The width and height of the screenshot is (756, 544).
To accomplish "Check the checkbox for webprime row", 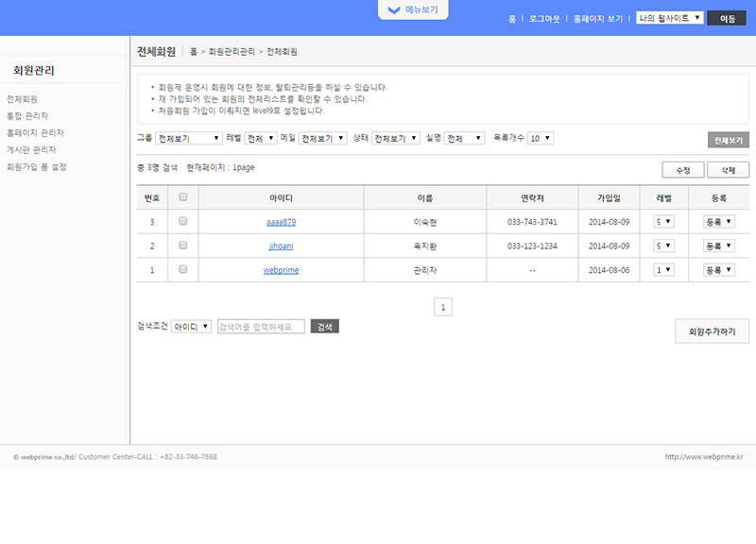I will 182,269.
